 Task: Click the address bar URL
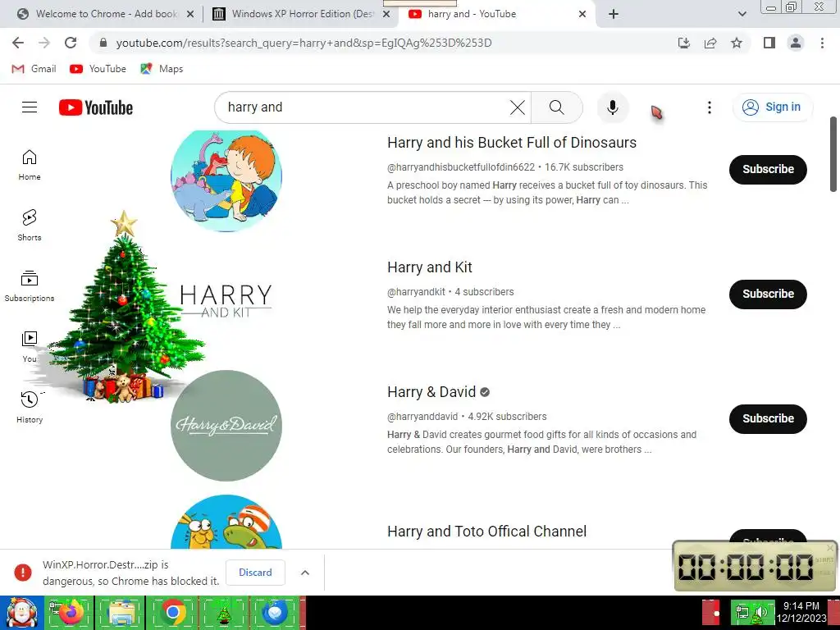click(x=304, y=43)
